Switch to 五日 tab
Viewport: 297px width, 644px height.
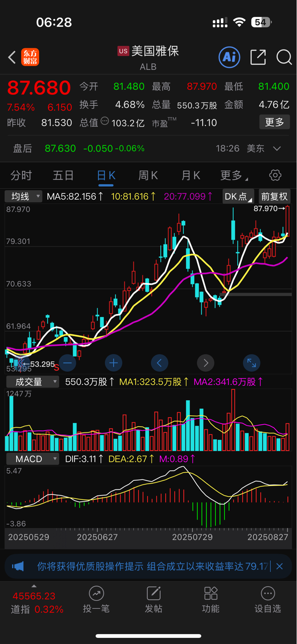click(63, 176)
